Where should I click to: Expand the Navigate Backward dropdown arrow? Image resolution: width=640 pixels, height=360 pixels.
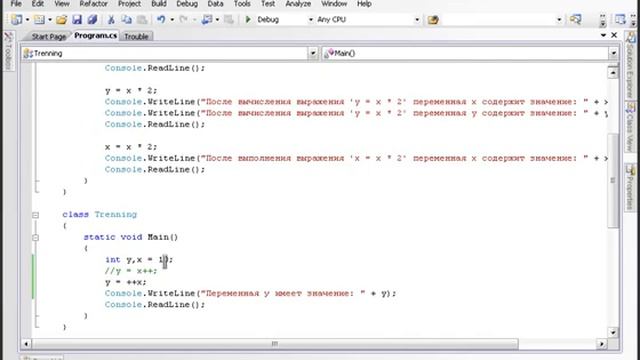click(x=217, y=19)
